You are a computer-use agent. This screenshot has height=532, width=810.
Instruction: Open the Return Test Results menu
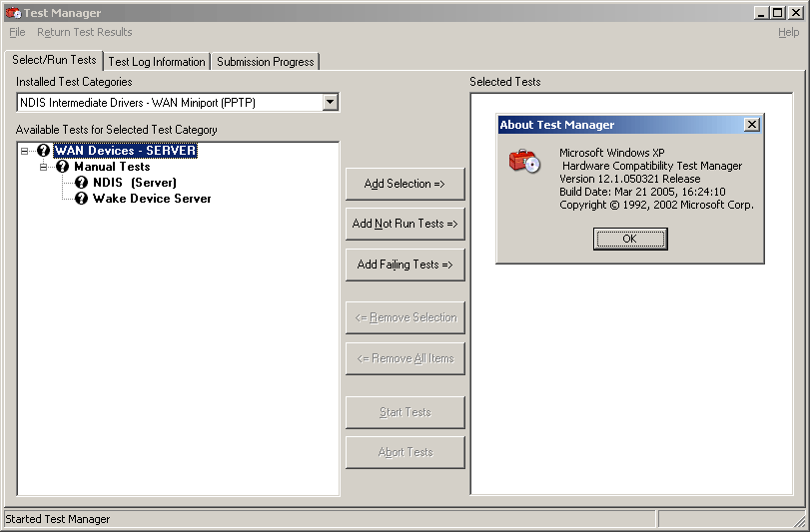85,32
